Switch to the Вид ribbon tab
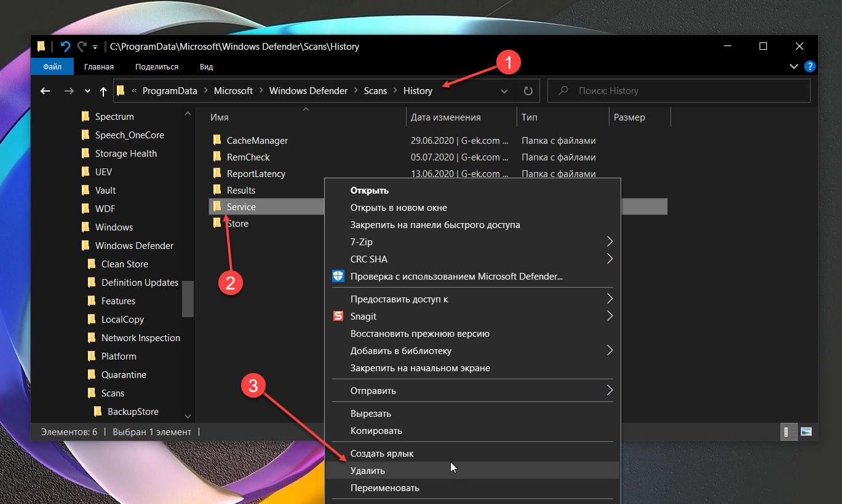Viewport: 842px width, 504px height. 207,66
